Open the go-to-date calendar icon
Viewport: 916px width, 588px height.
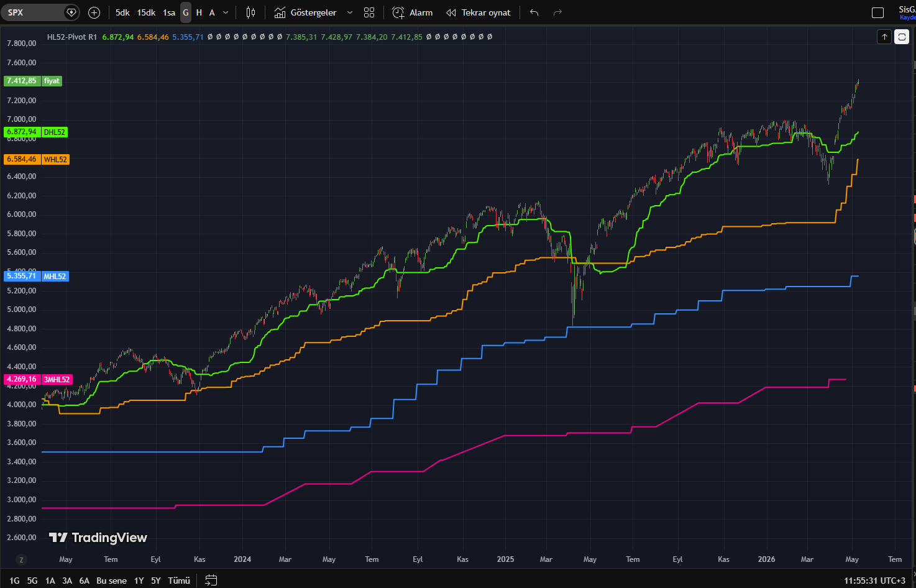point(211,581)
